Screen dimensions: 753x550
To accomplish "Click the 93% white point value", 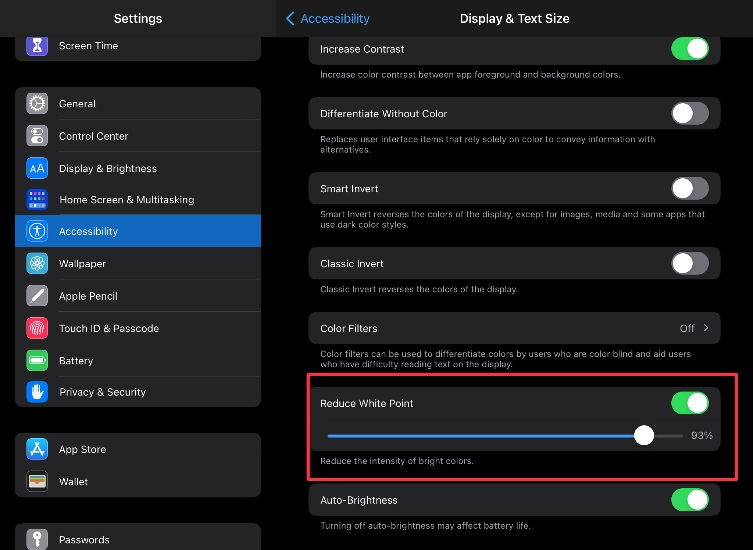I will [x=702, y=436].
